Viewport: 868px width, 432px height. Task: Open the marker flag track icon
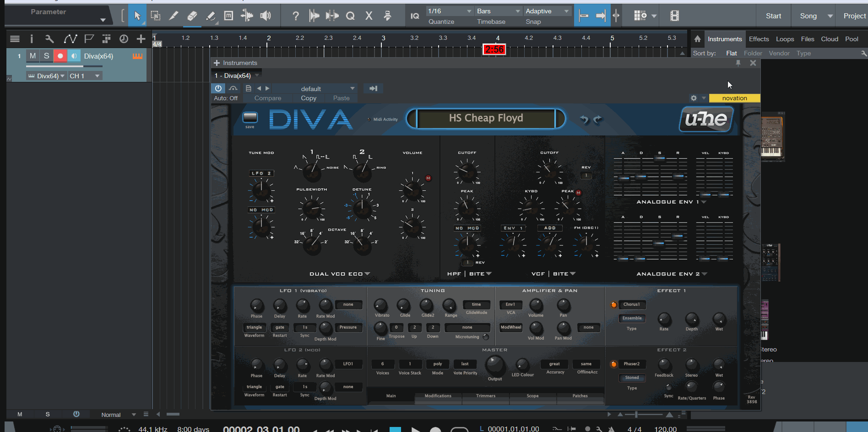[89, 39]
